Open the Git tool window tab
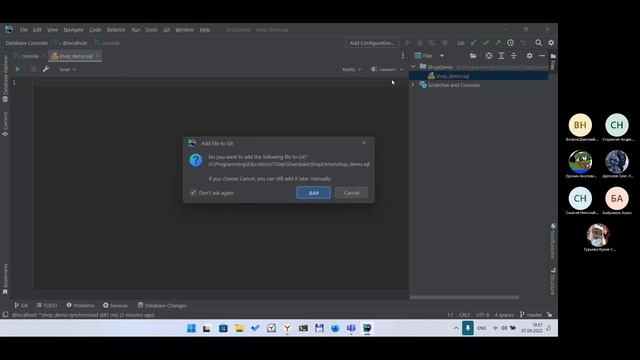 [21, 305]
